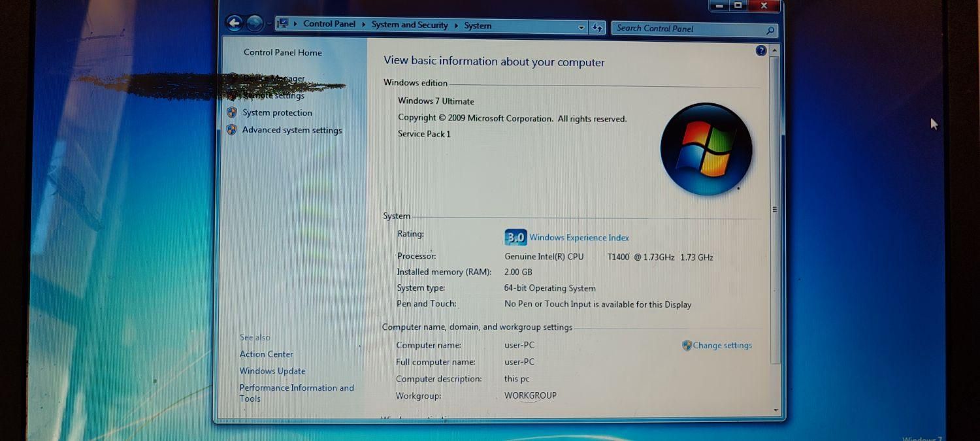Expand the arrow after System and Security breadcrumb
This screenshot has height=441, width=980.
point(456,25)
